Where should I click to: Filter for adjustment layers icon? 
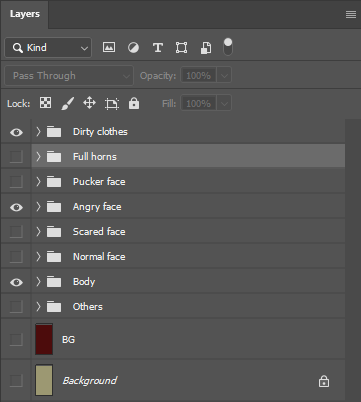click(133, 48)
